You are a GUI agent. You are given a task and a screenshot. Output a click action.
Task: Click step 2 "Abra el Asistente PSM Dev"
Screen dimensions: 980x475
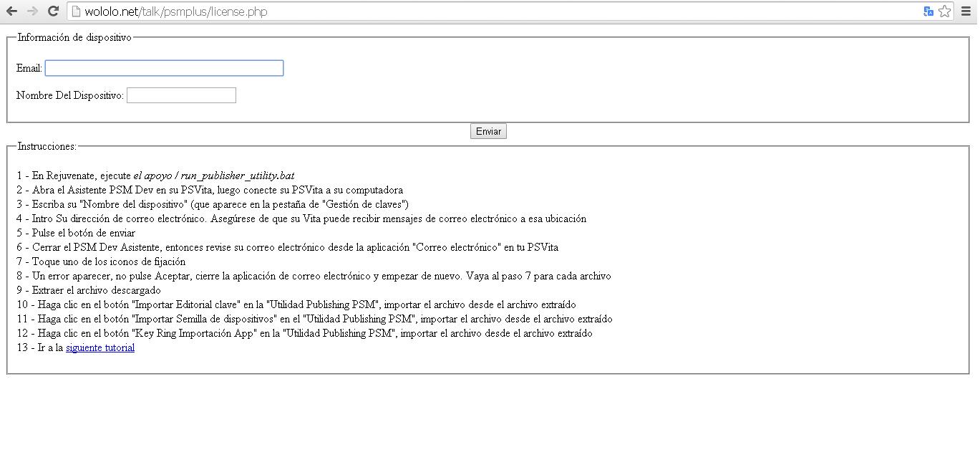(210, 190)
